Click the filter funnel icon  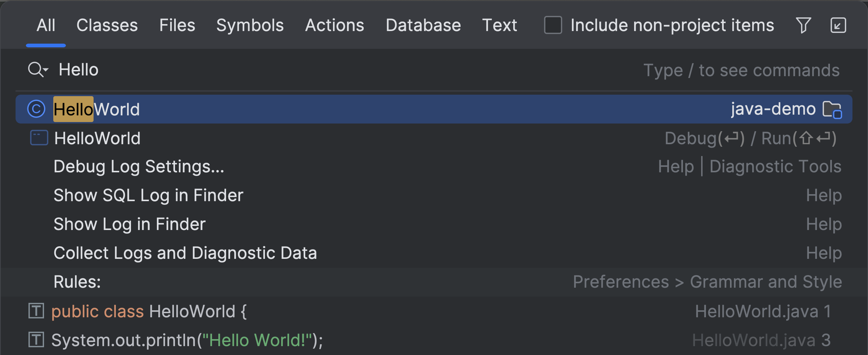[x=803, y=26]
